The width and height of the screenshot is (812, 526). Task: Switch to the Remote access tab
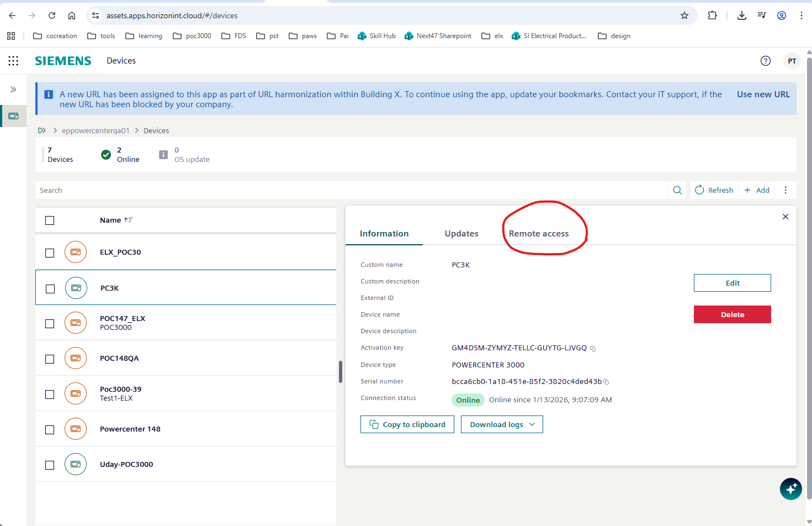tap(538, 234)
